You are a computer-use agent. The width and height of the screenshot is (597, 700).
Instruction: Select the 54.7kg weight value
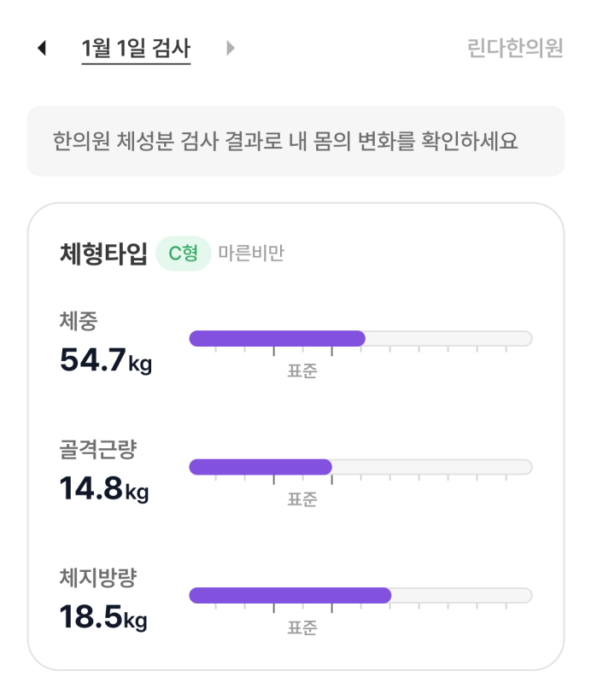[106, 360]
